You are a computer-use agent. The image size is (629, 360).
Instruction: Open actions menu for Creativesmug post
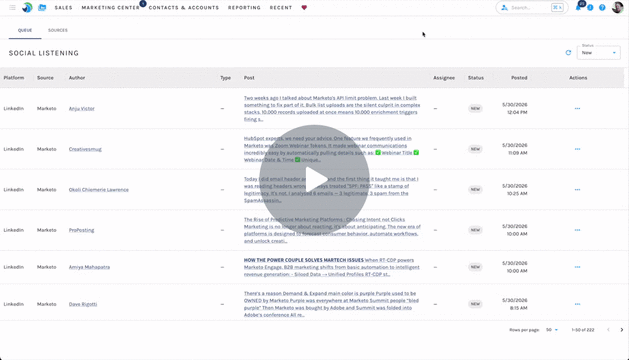coord(577,149)
